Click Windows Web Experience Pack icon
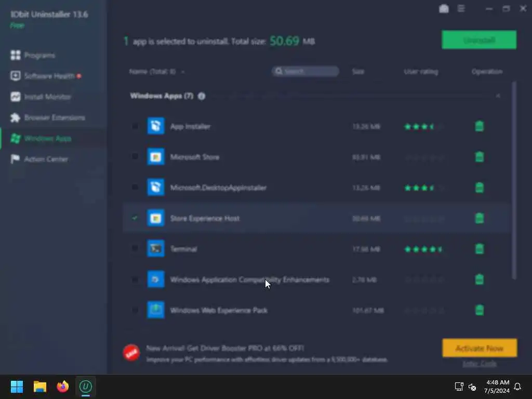The width and height of the screenshot is (532, 399). (x=156, y=310)
